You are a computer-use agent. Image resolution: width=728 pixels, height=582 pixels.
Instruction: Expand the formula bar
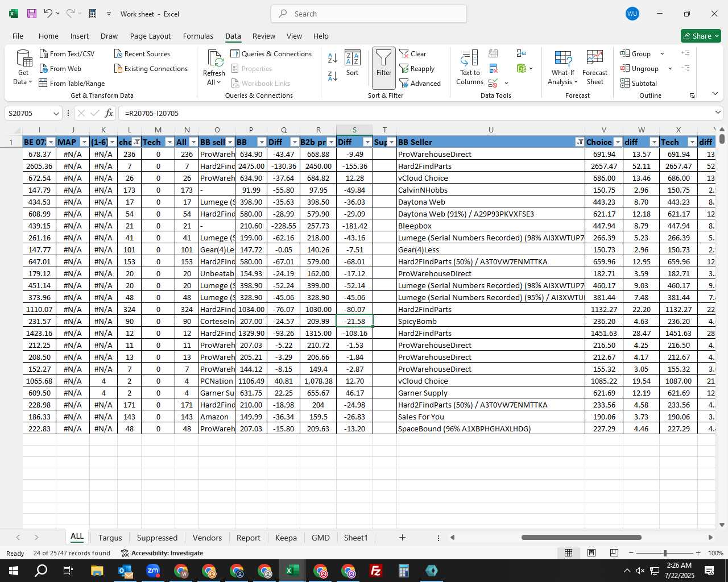pos(718,113)
